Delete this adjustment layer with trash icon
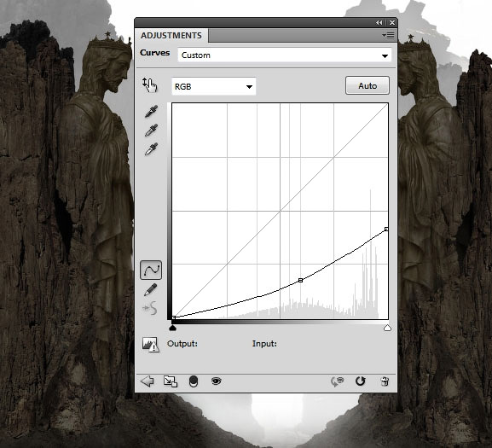The image size is (492, 448). coord(385,381)
